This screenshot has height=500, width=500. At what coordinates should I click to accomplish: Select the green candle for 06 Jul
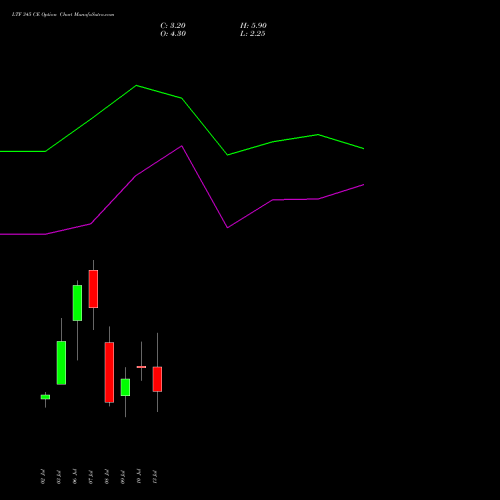pyautogui.click(x=77, y=303)
